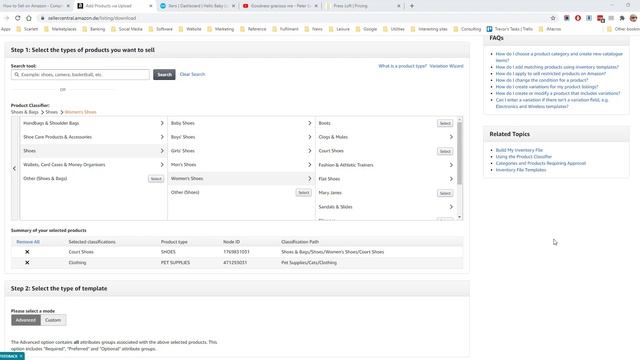Open the Social Media bookmark folder
The width and height of the screenshot is (640, 360).
tap(127, 29)
